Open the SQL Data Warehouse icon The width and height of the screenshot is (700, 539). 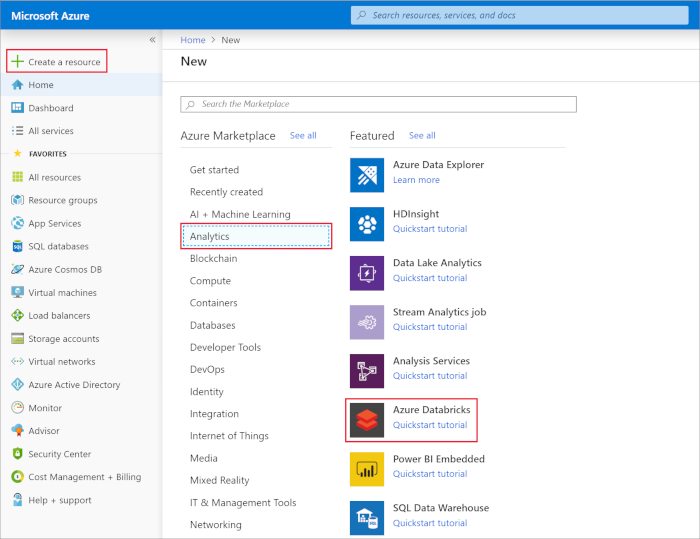[x=367, y=517]
